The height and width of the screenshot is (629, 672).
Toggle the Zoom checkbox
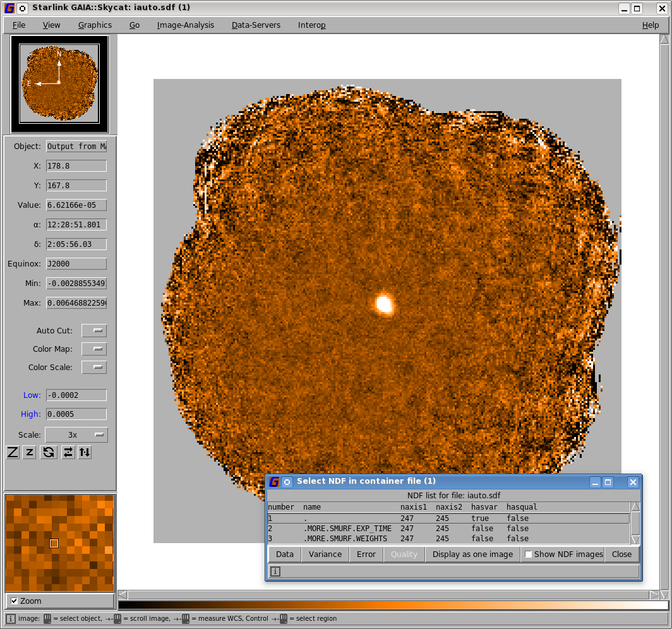[x=14, y=601]
